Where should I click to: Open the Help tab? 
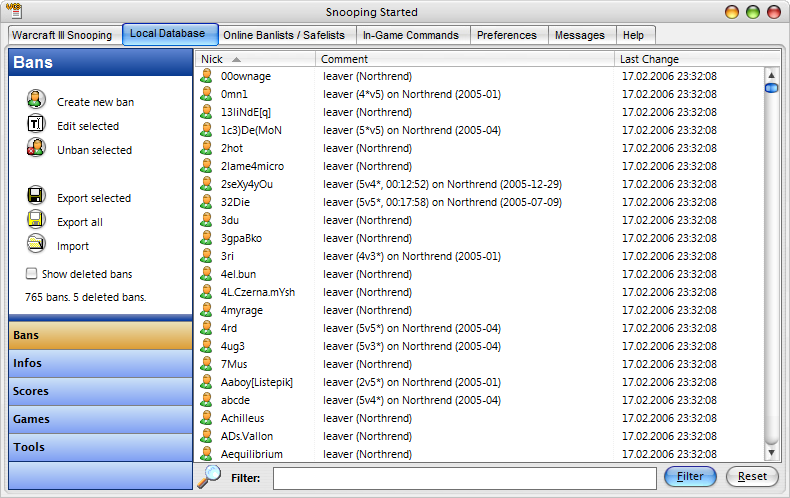(x=635, y=35)
